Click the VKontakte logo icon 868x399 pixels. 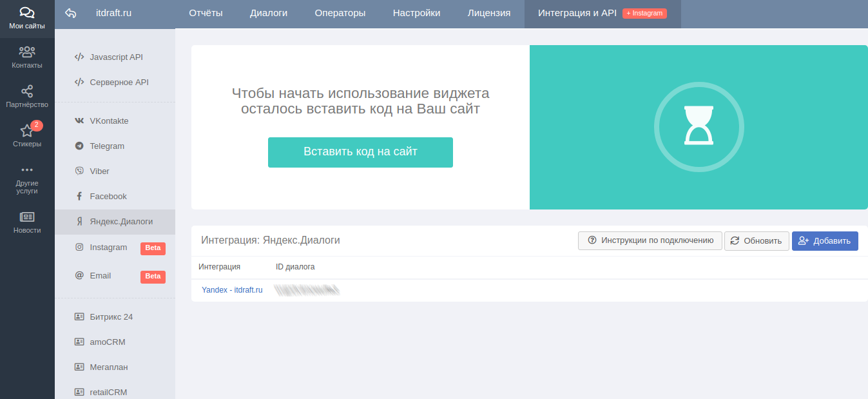79,121
